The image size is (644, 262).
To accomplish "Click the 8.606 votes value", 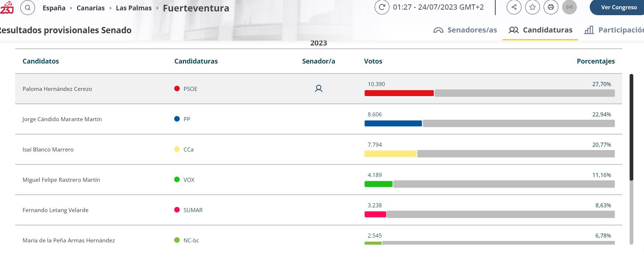I will [x=375, y=115].
